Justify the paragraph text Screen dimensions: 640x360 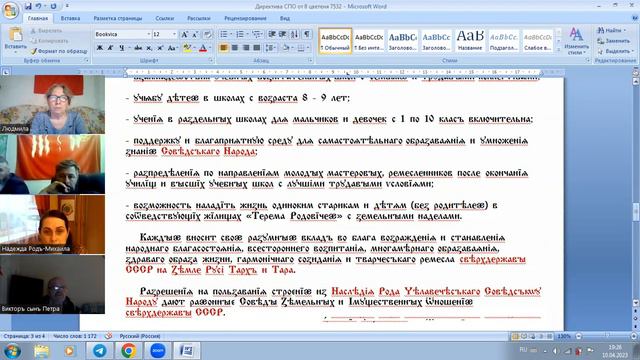(x=257, y=48)
